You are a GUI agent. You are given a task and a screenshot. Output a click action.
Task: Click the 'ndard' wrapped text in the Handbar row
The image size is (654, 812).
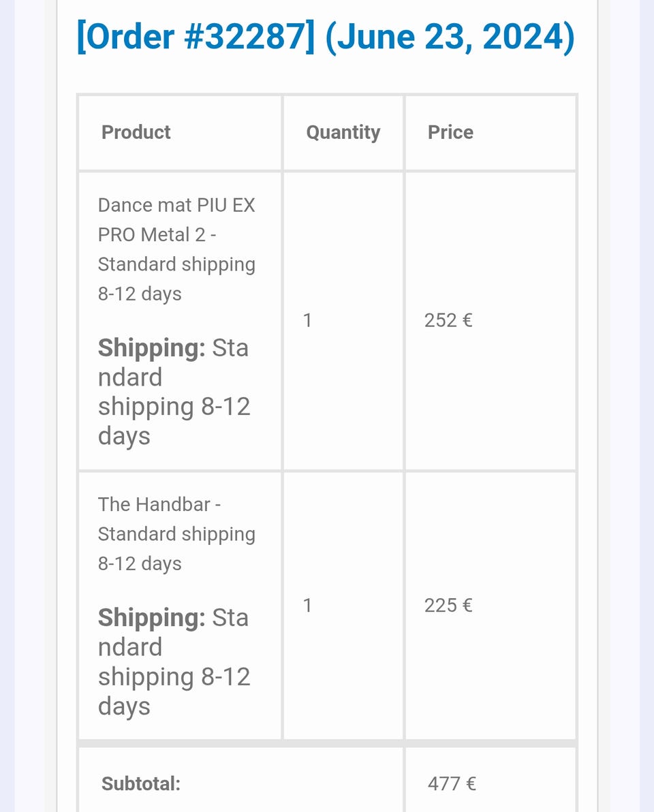coord(130,647)
